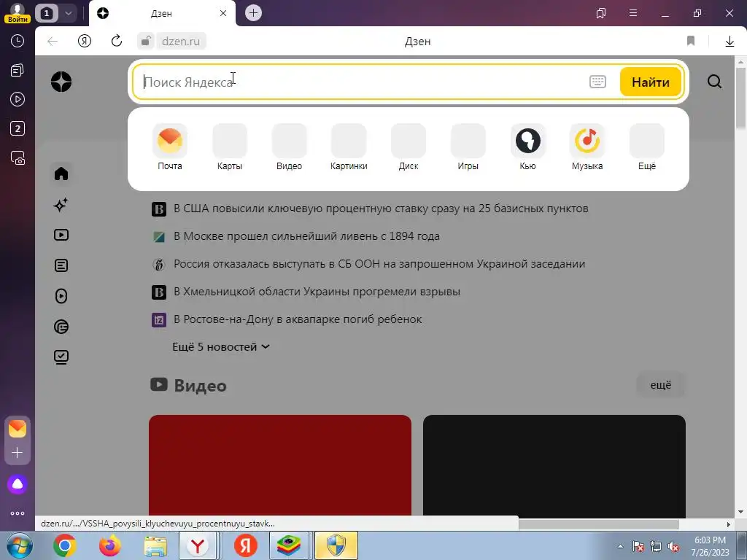
Task: Open the red video thumbnail
Action: pyautogui.click(x=279, y=465)
